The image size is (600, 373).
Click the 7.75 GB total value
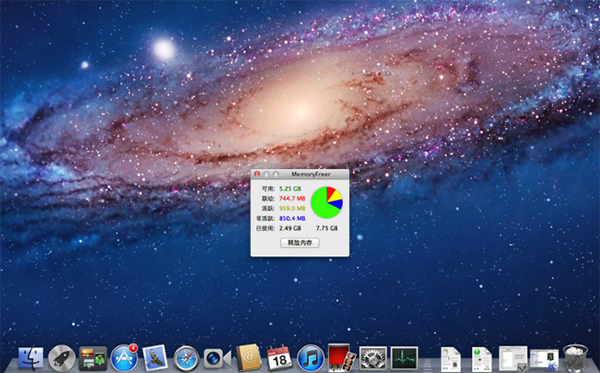tap(327, 228)
